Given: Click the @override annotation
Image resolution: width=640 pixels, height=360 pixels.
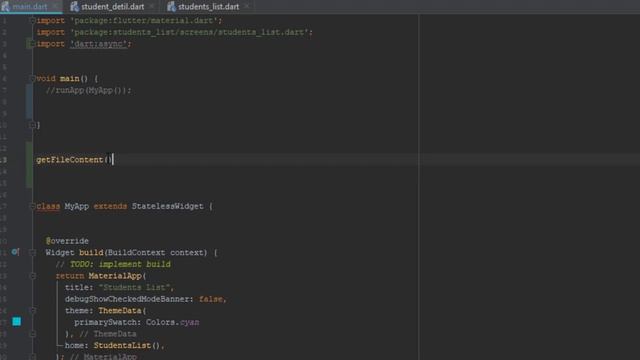Looking at the screenshot, I should point(67,241).
